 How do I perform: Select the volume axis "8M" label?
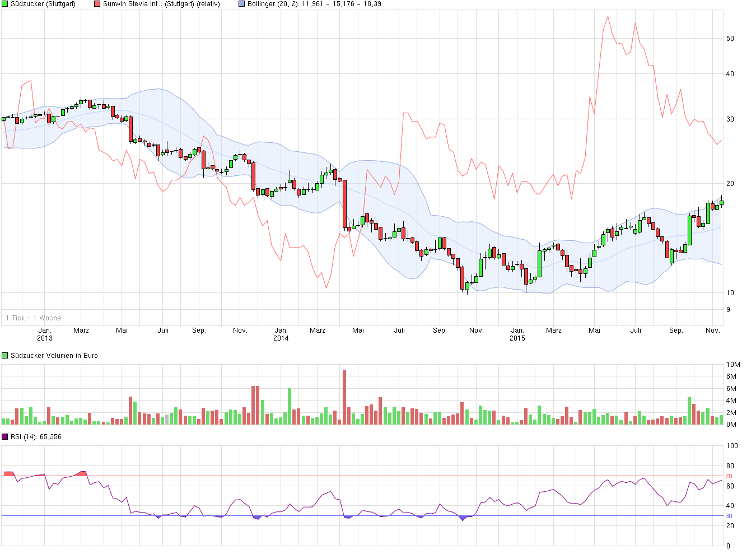(x=731, y=377)
